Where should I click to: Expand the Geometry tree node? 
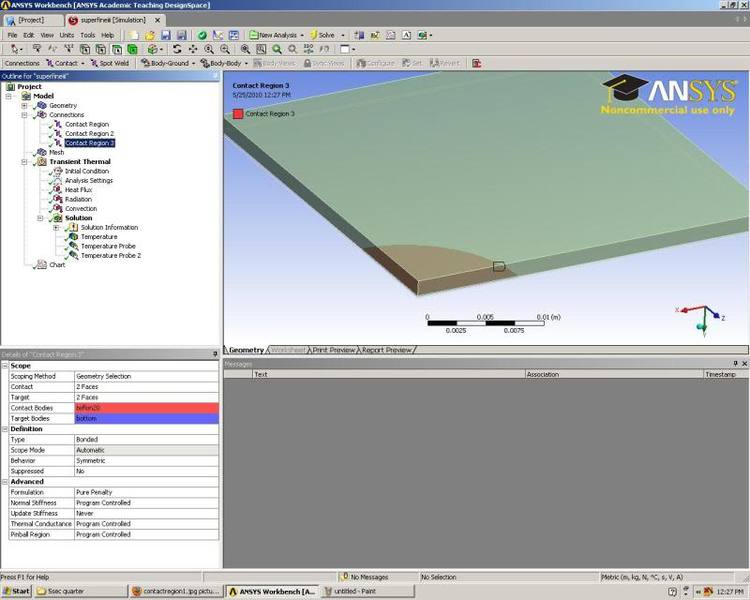(24, 105)
